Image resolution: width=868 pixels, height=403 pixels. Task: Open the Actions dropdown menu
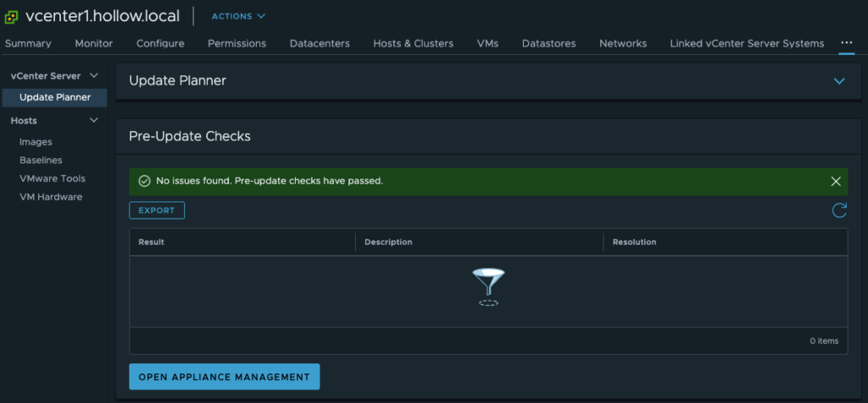[238, 16]
